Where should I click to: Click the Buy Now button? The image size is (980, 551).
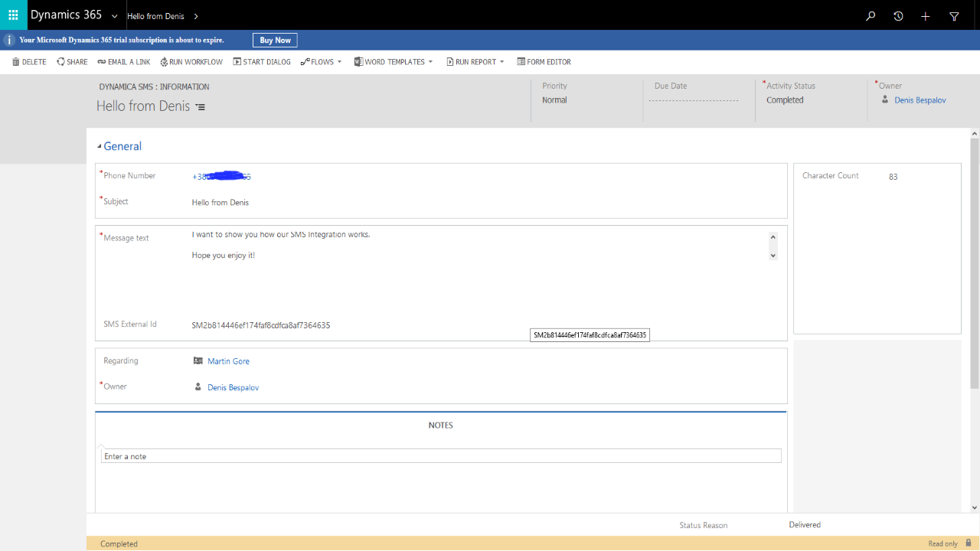click(275, 40)
